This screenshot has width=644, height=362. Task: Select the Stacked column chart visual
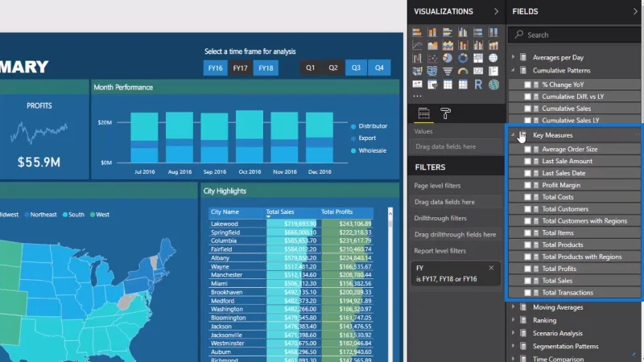[432, 32]
